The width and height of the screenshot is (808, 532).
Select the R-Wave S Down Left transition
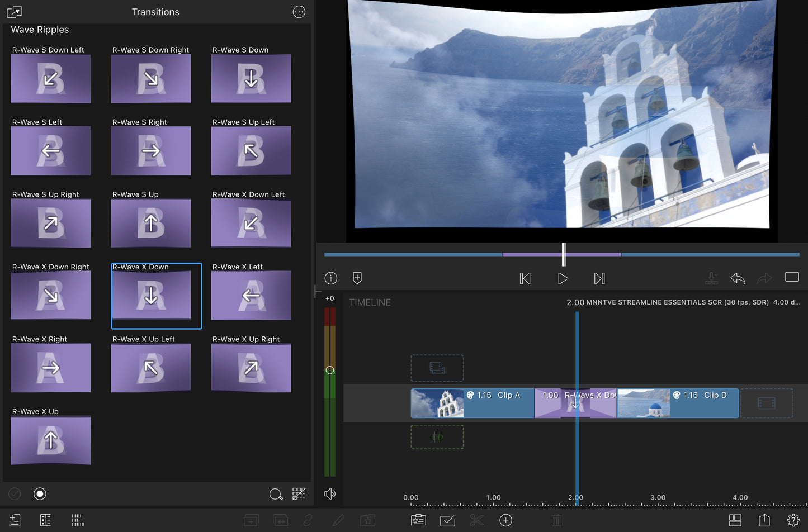point(50,78)
